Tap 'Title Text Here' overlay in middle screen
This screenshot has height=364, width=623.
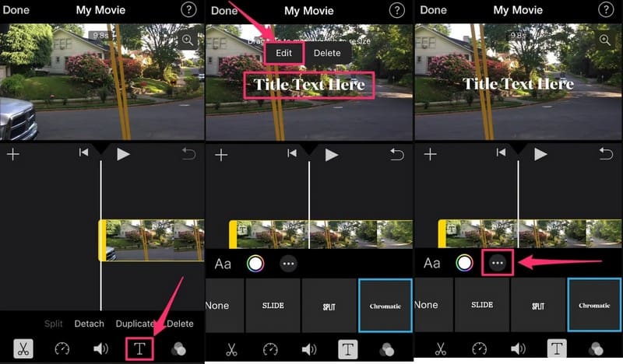309,85
